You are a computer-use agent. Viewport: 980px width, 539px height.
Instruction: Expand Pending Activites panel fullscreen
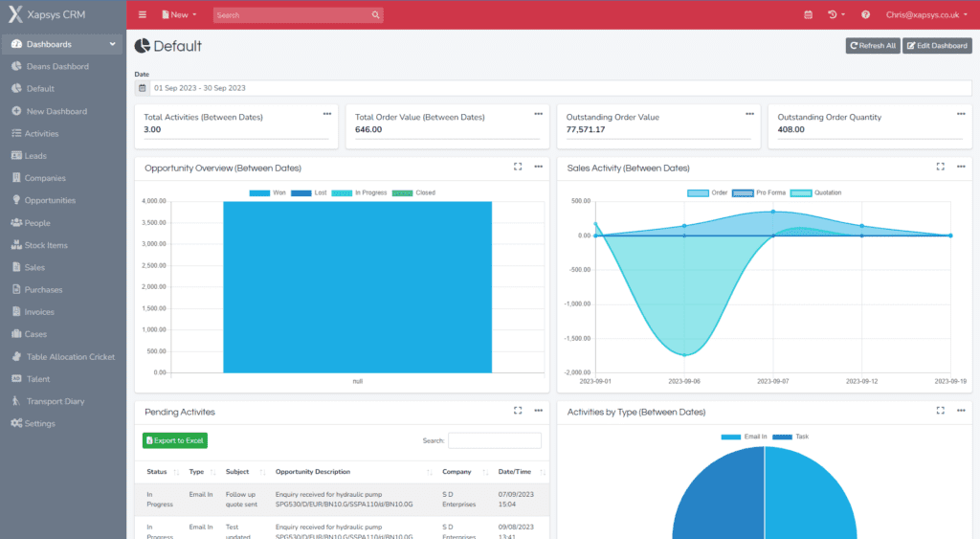518,410
